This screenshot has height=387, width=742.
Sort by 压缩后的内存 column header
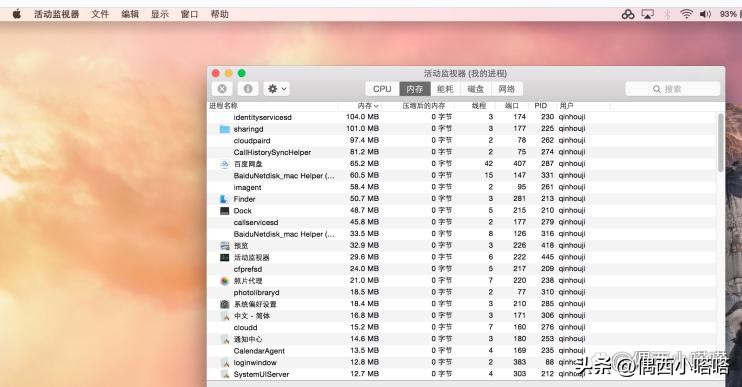[x=419, y=106]
